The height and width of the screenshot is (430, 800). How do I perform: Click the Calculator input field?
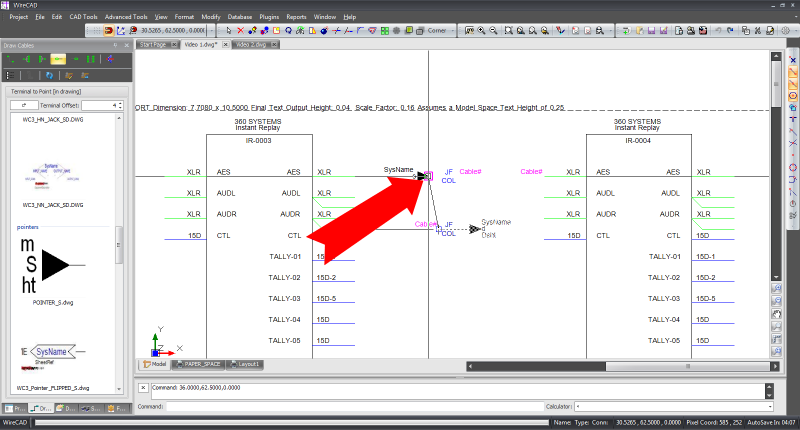tap(674, 407)
